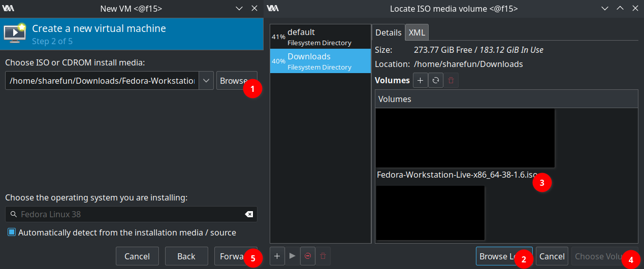Click the Location path /home/sharefun/Downloads

(x=468, y=64)
